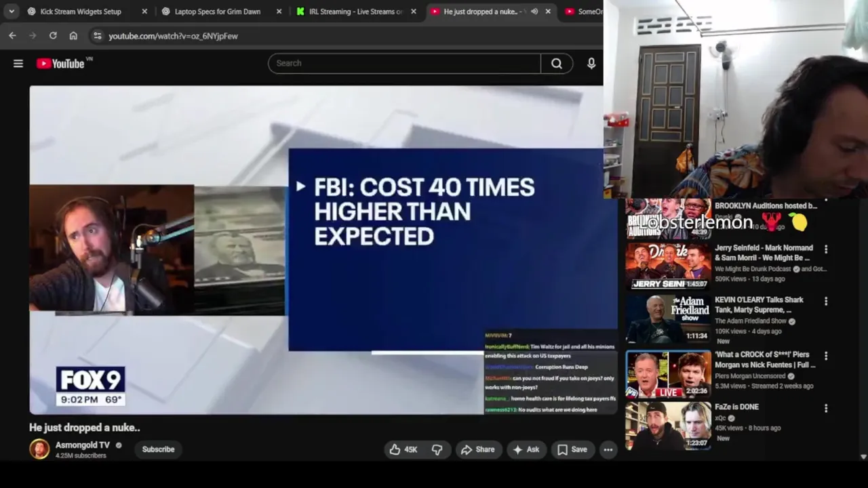868x488 pixels.
Task: Open Asmongold TV channel avatar
Action: 39,449
